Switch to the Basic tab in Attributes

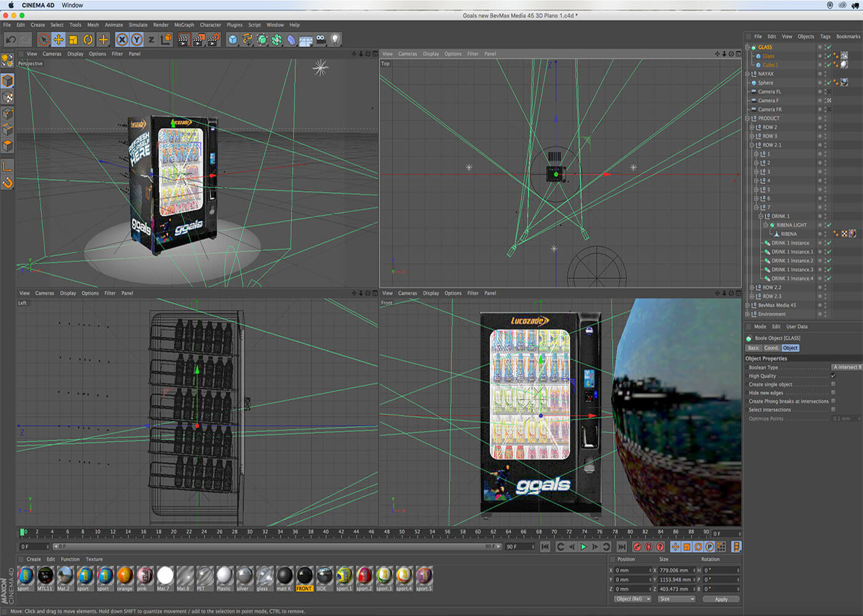point(753,348)
